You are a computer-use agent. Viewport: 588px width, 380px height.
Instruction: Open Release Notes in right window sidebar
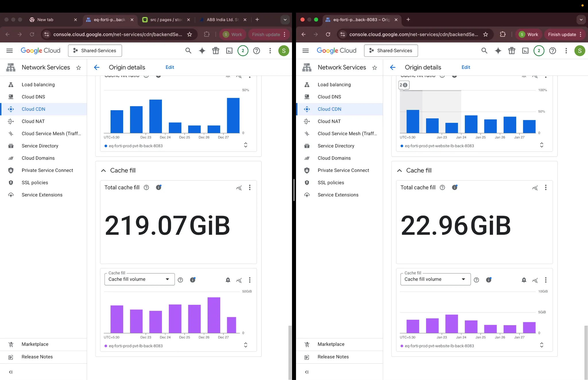tap(339, 357)
